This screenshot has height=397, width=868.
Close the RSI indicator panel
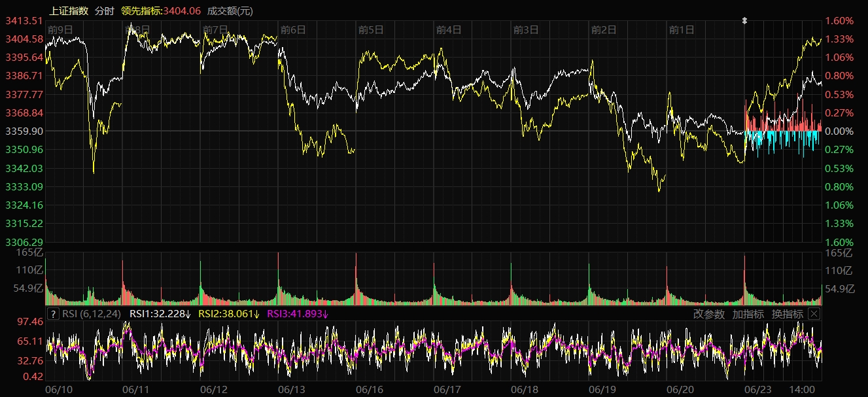click(814, 314)
